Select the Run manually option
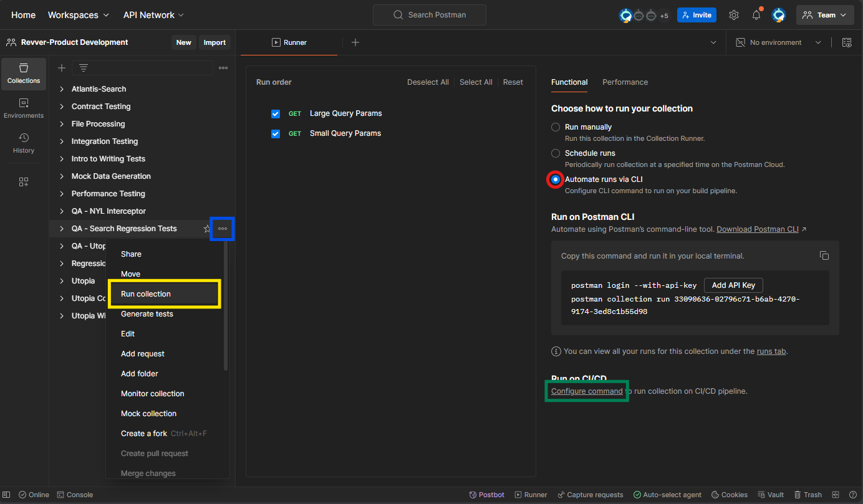Viewport: 863px width, 504px height. (x=556, y=127)
